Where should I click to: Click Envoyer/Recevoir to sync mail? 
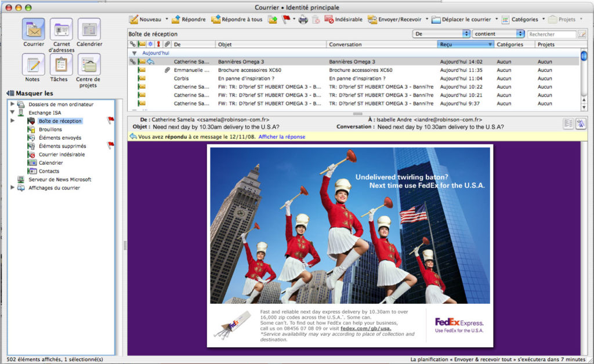[394, 19]
